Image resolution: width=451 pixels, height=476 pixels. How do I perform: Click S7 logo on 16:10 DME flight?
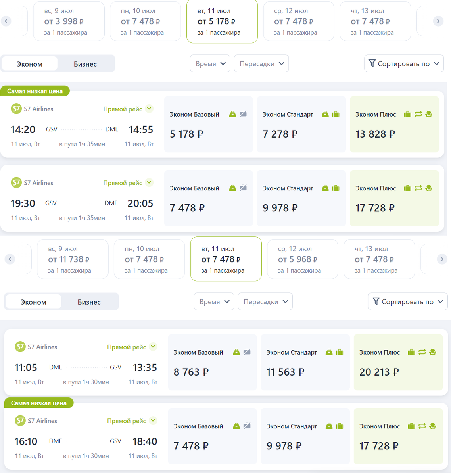click(20, 420)
